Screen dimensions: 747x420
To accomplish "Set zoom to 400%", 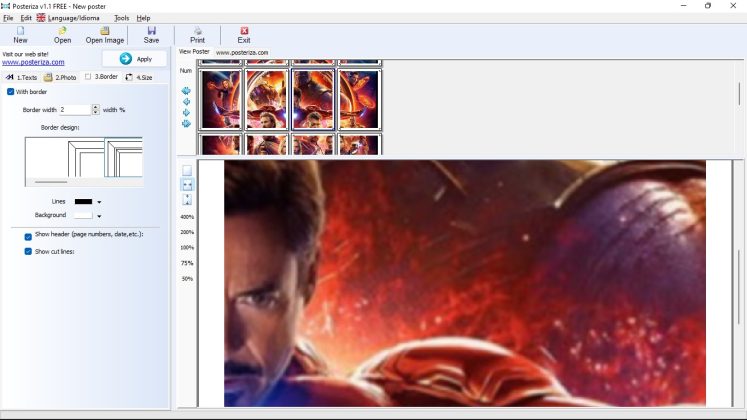I will pos(187,217).
